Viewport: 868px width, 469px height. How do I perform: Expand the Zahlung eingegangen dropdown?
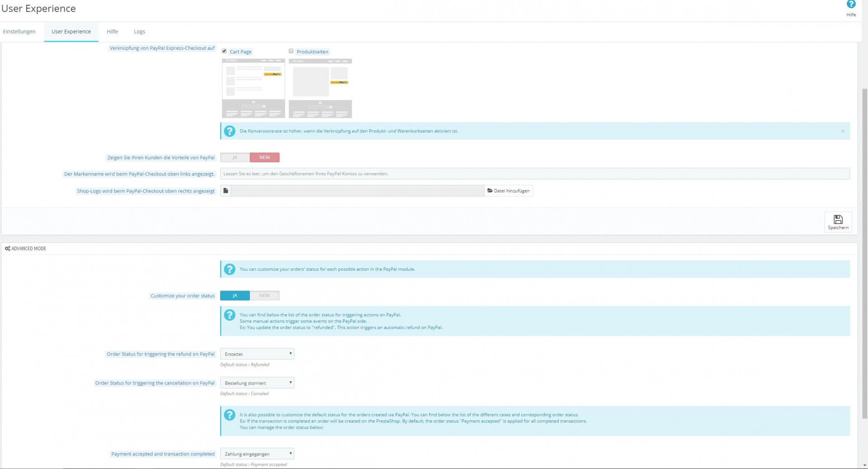[257, 454]
